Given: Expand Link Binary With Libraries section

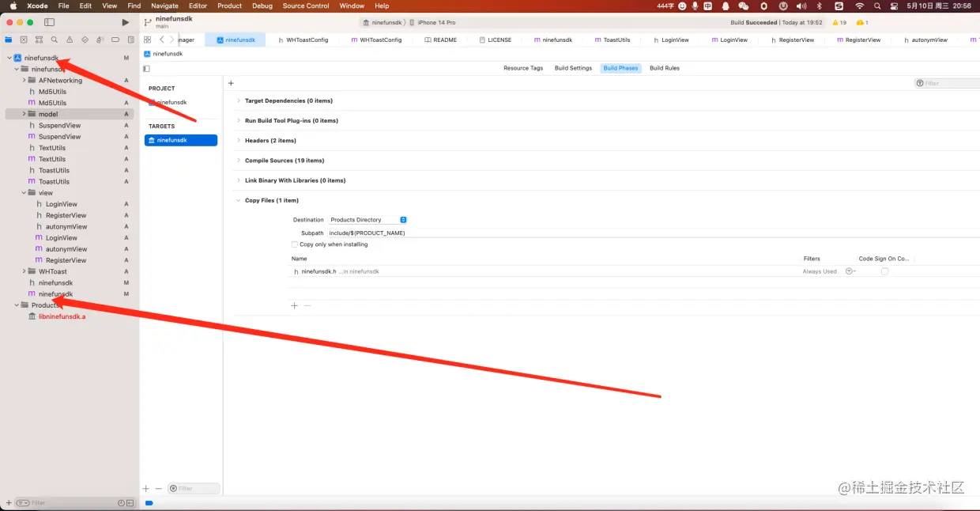Looking at the screenshot, I should pos(239,180).
